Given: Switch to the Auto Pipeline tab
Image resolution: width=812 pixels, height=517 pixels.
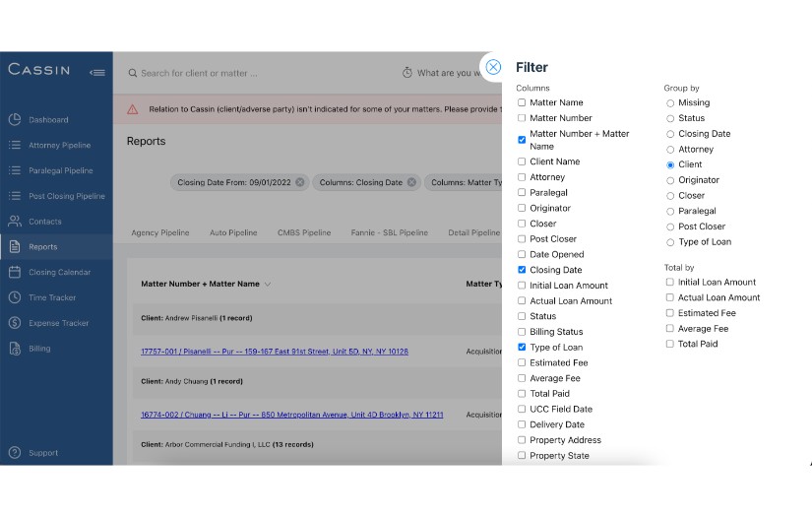Looking at the screenshot, I should [x=233, y=232].
